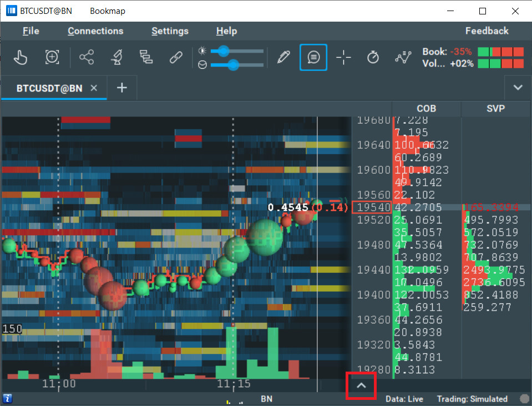Expand the bottom panel up chevron
The height and width of the screenshot is (406, 532).
[x=361, y=385]
